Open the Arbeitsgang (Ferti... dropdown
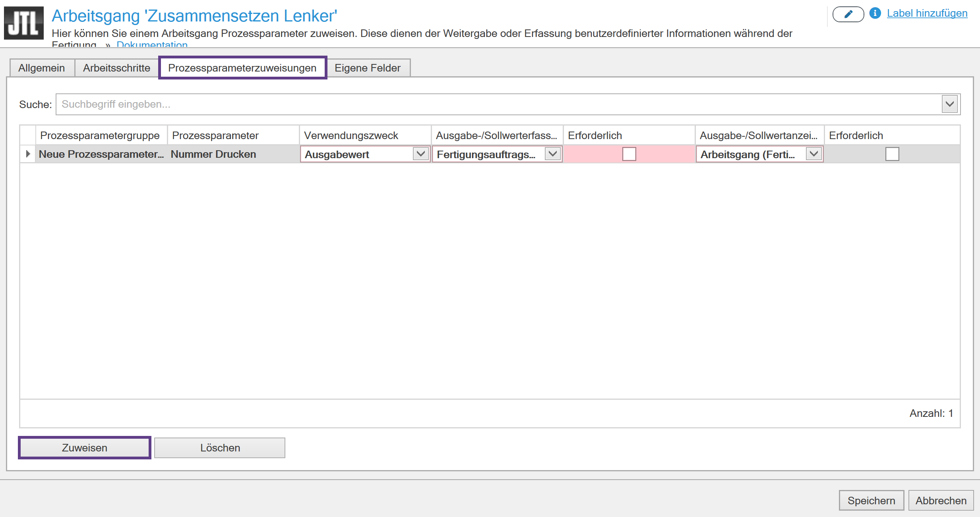 click(813, 154)
